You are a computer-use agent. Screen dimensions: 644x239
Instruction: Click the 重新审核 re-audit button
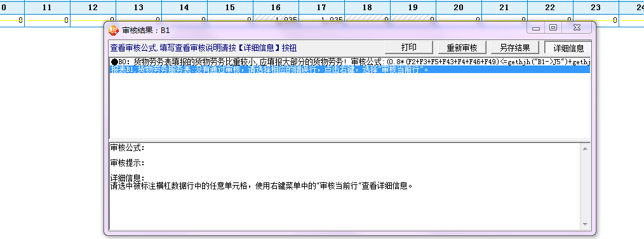(x=462, y=47)
